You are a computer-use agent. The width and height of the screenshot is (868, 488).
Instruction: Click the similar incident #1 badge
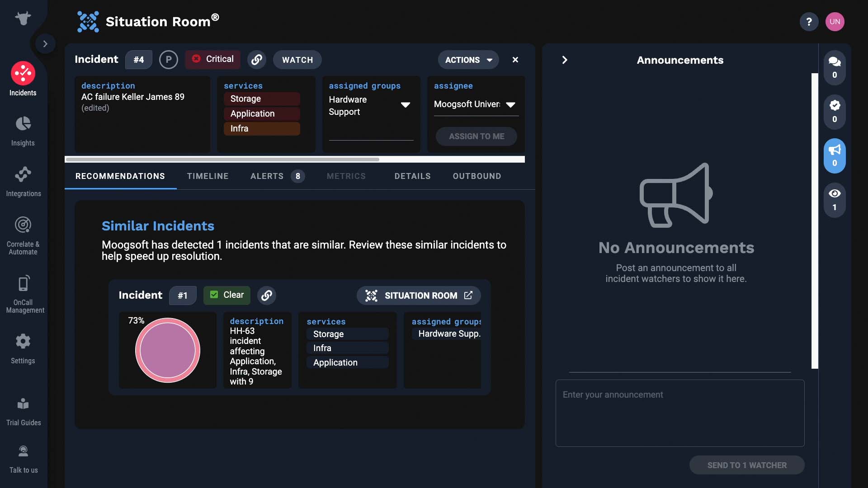coord(183,296)
